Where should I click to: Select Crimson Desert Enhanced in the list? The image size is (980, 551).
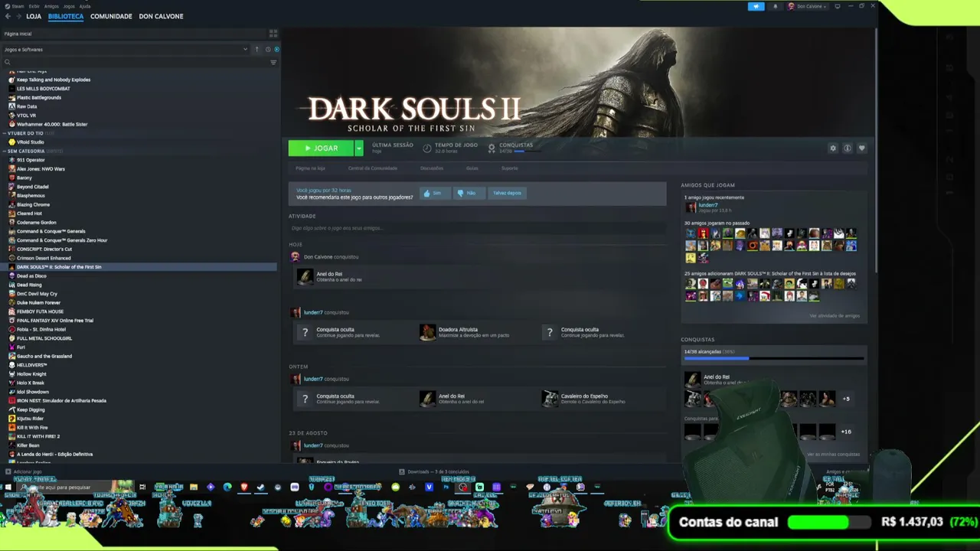point(44,258)
